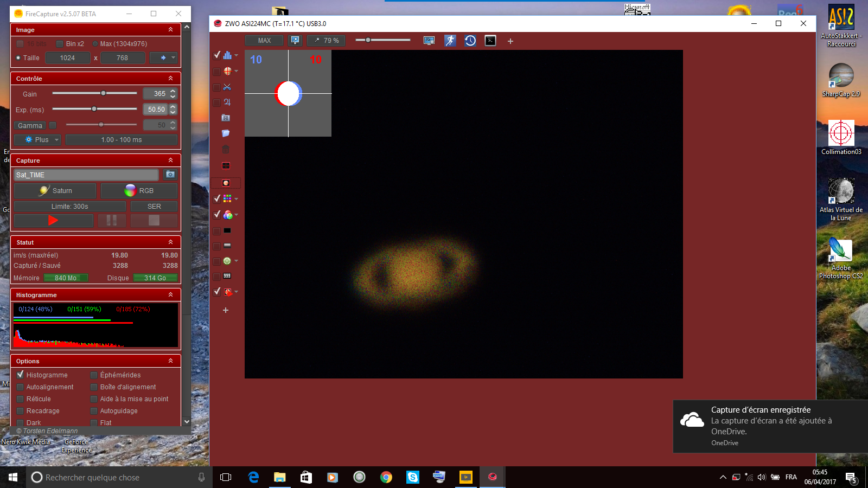
Task: Enable the Gamma checkbox
Action: (x=53, y=125)
